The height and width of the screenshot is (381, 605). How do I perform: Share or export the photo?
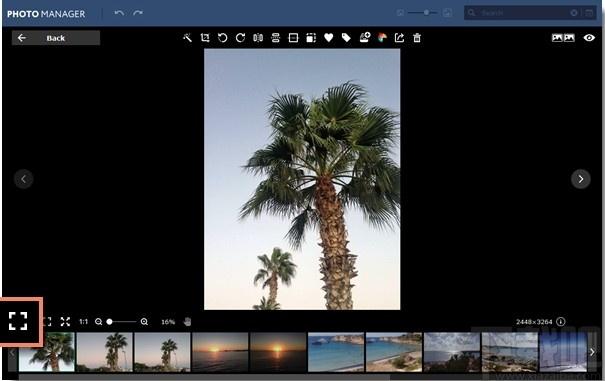pyautogui.click(x=399, y=38)
